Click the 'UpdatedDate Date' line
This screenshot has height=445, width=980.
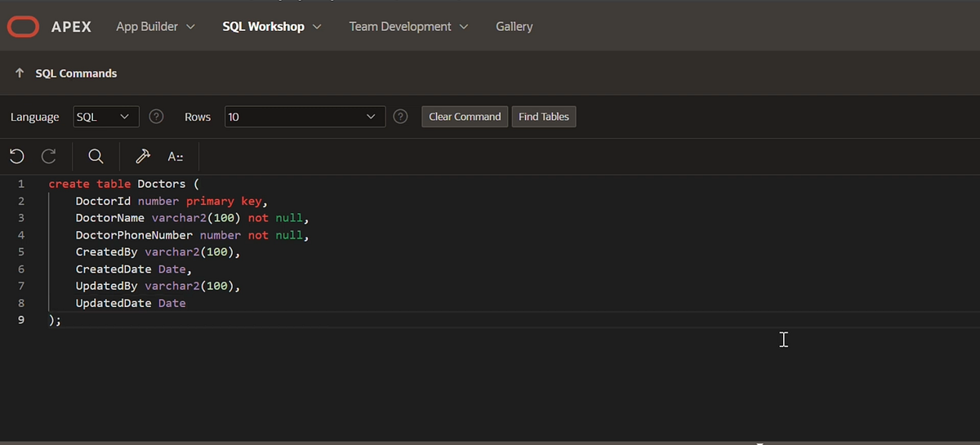[131, 303]
